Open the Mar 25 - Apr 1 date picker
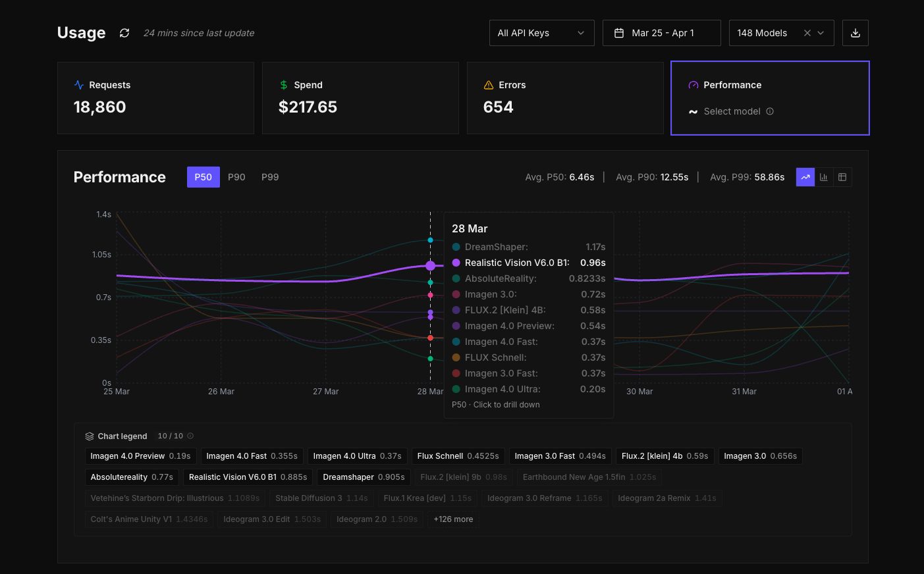Image resolution: width=924 pixels, height=574 pixels. click(662, 33)
